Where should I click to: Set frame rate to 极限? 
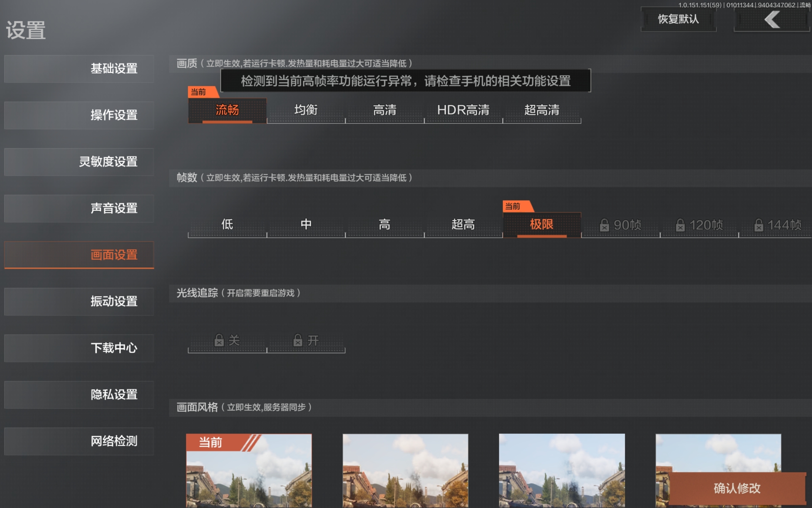(542, 225)
